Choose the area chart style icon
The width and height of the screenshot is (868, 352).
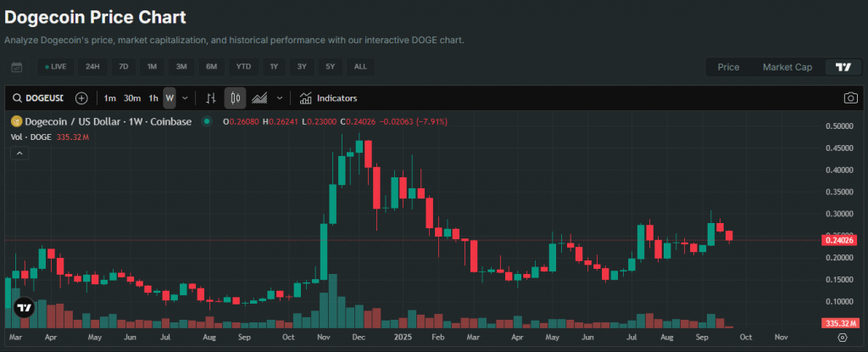(259, 98)
